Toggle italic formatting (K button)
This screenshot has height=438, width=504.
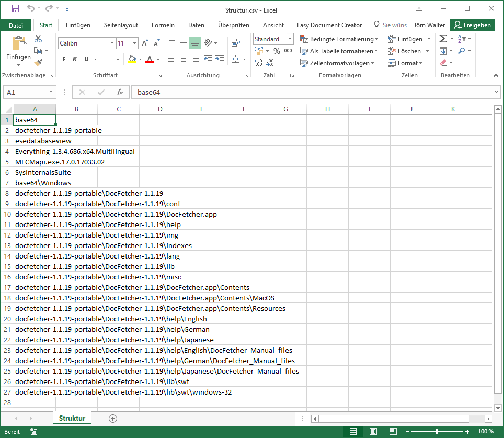coord(75,59)
